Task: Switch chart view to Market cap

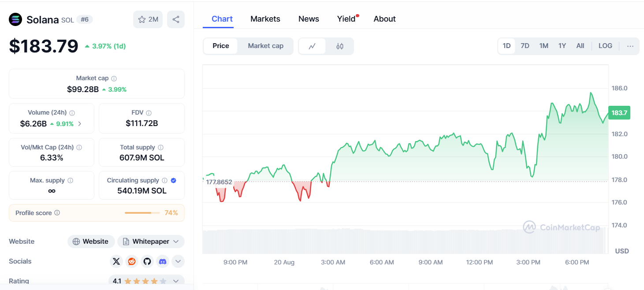Action: [x=265, y=45]
